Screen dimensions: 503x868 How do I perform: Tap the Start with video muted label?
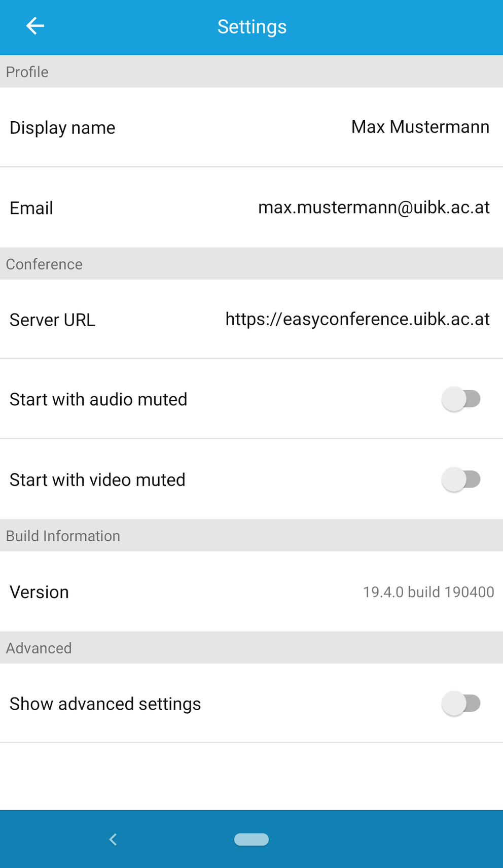tap(97, 480)
